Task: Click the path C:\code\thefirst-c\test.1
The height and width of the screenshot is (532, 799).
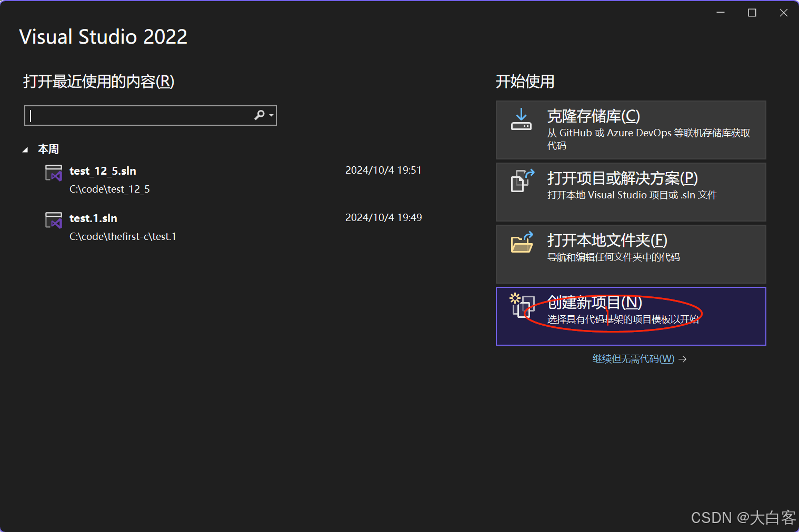Action: coord(123,236)
